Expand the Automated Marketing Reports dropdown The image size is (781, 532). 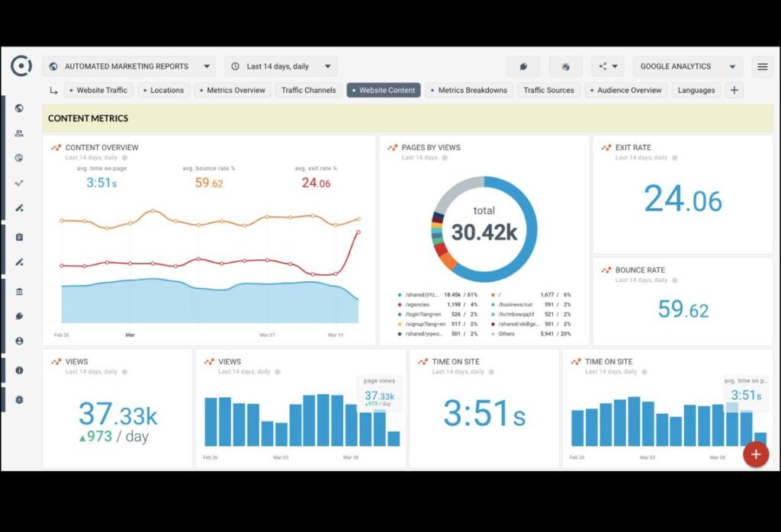129,66
